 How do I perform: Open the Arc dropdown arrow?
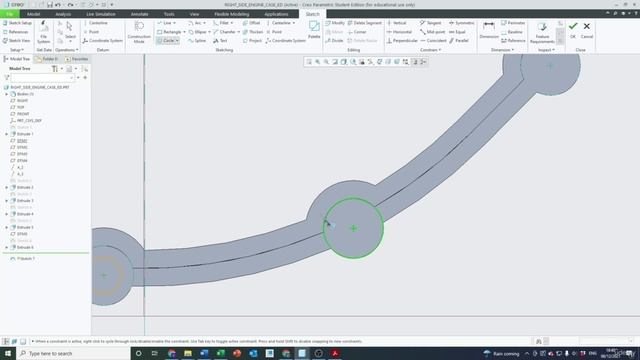(204, 23)
